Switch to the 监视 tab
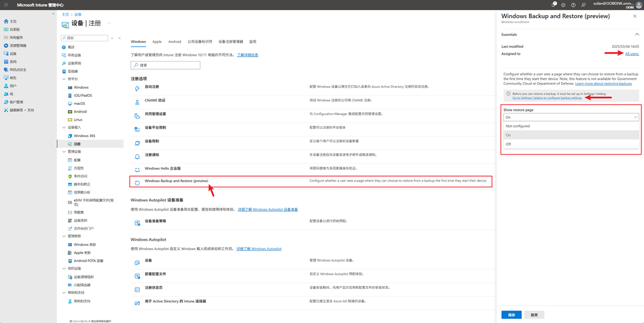 click(253, 42)
